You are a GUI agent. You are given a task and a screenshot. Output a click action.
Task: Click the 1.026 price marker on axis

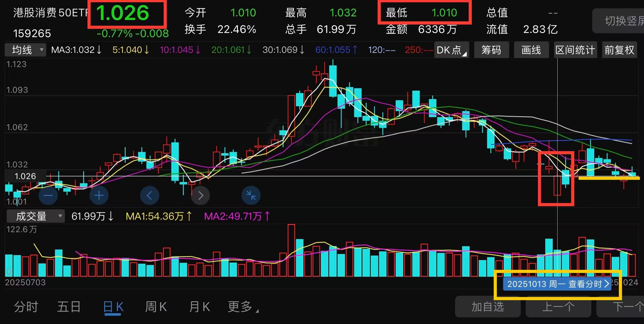(25, 176)
